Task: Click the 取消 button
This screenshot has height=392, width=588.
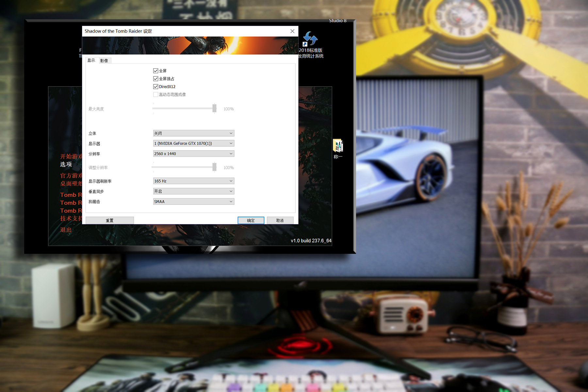Action: coord(280,220)
